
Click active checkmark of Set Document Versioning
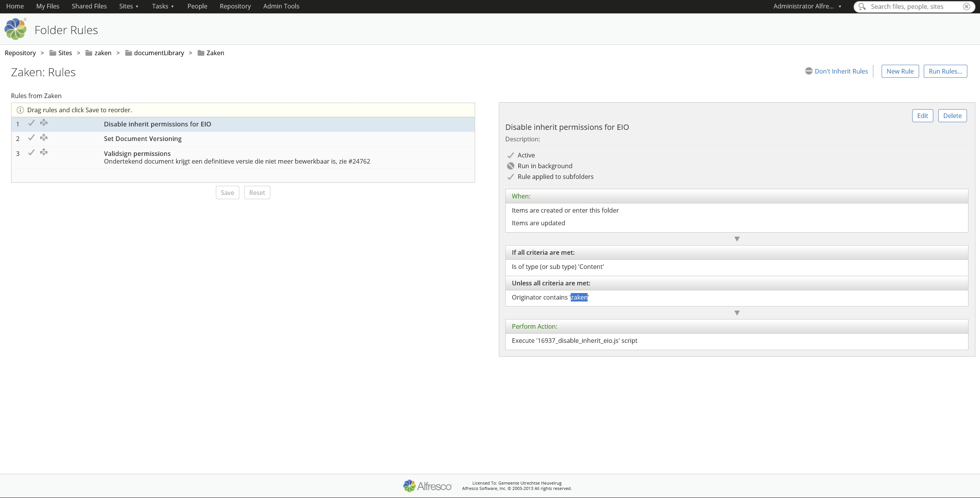point(31,138)
